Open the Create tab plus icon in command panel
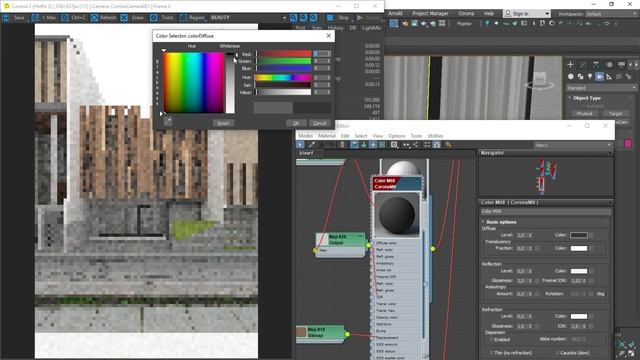640x360 pixels. pos(570,64)
